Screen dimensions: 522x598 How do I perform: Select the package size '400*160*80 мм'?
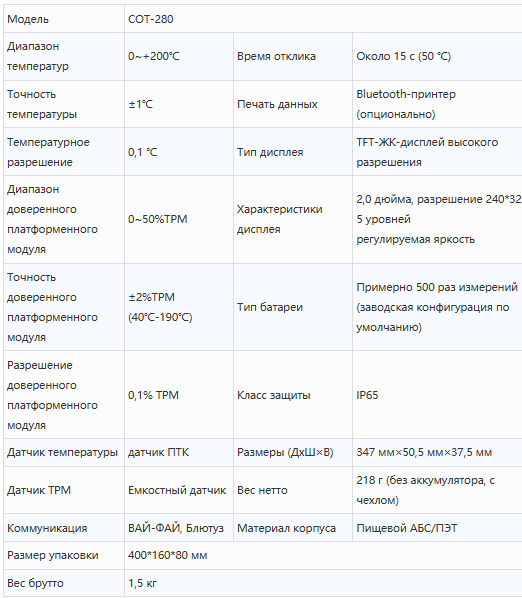[x=167, y=555]
